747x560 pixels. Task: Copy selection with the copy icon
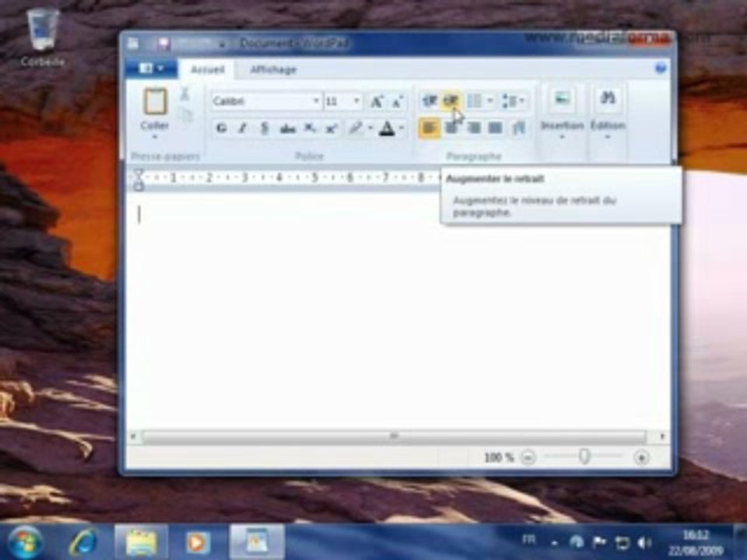pyautogui.click(x=186, y=115)
